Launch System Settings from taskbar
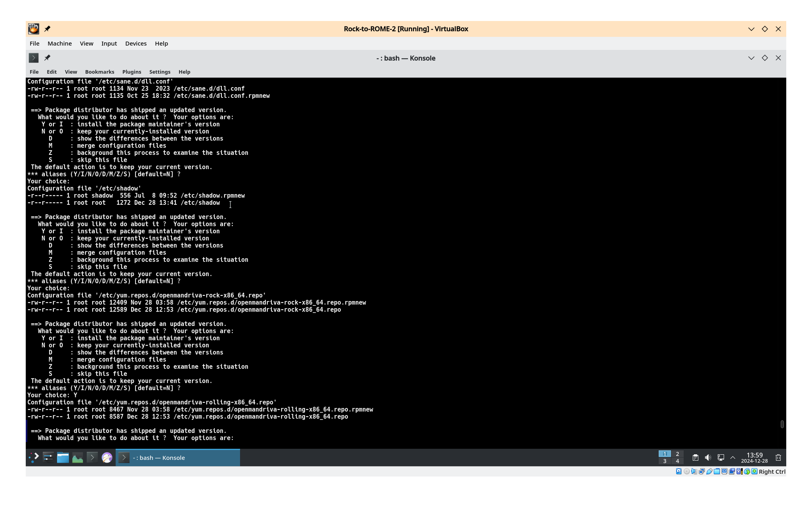 tap(48, 457)
